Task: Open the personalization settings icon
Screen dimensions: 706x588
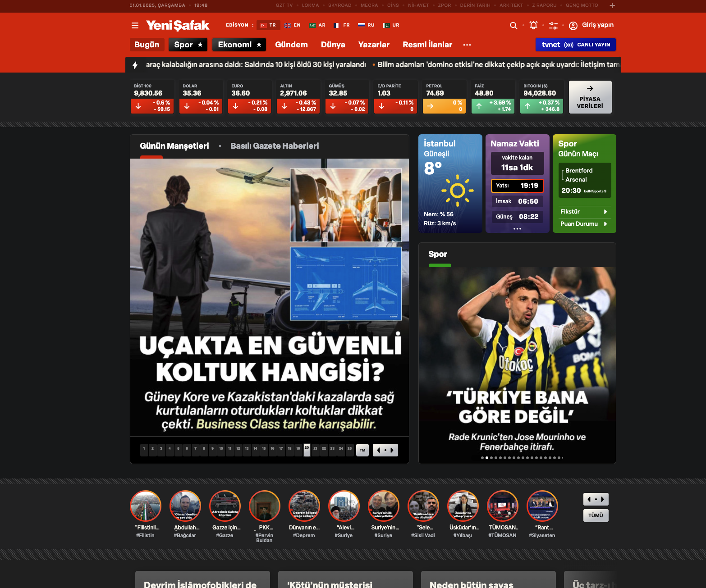Action: click(x=553, y=26)
